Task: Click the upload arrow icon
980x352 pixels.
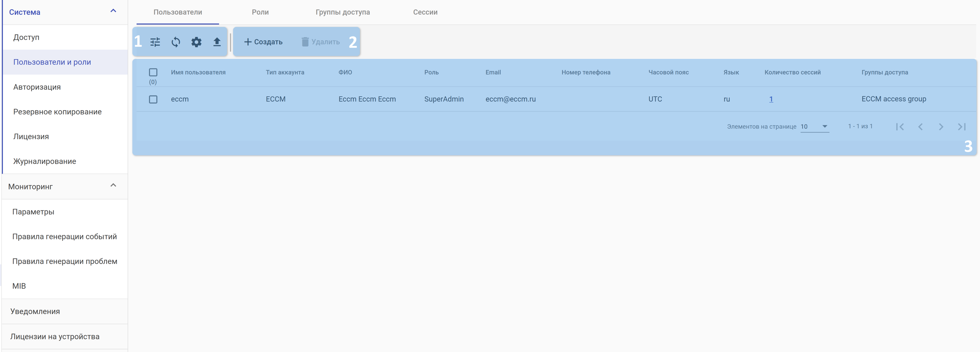Action: (x=217, y=42)
